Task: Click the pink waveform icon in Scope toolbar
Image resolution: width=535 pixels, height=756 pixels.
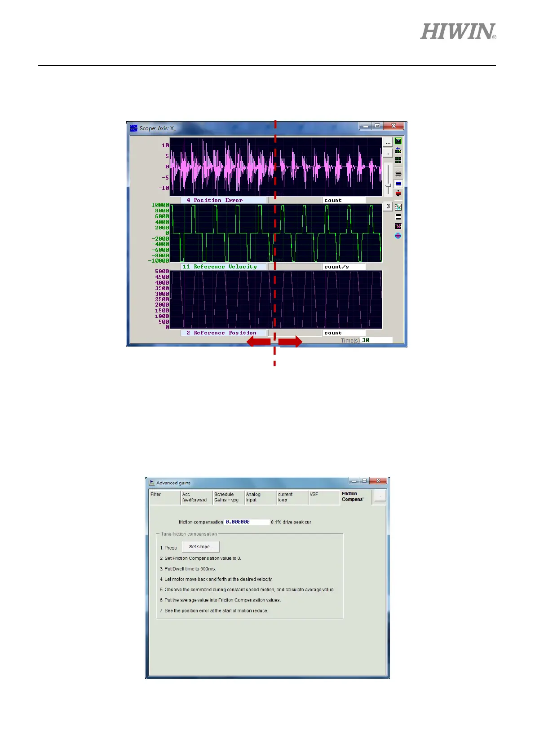Action: pos(398,226)
